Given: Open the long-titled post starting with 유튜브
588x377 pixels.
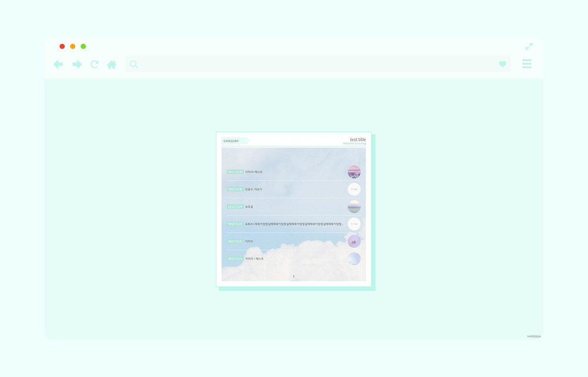Looking at the screenshot, I should click(x=294, y=224).
